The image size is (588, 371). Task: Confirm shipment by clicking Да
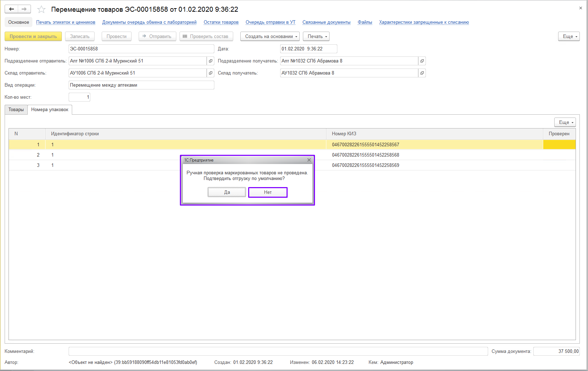point(227,192)
